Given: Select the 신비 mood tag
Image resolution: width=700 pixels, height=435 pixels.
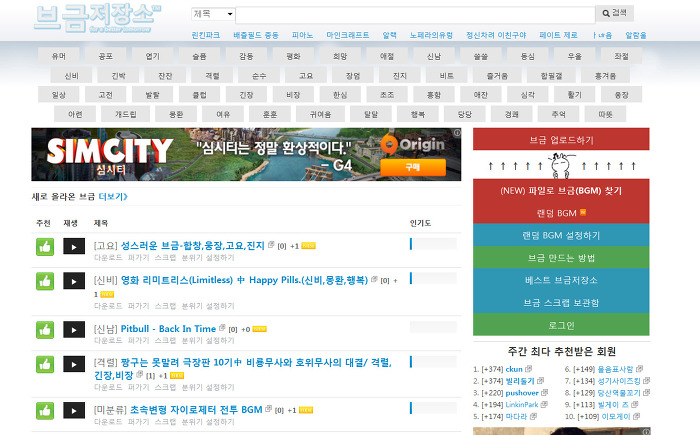Looking at the screenshot, I should pyautogui.click(x=71, y=76).
